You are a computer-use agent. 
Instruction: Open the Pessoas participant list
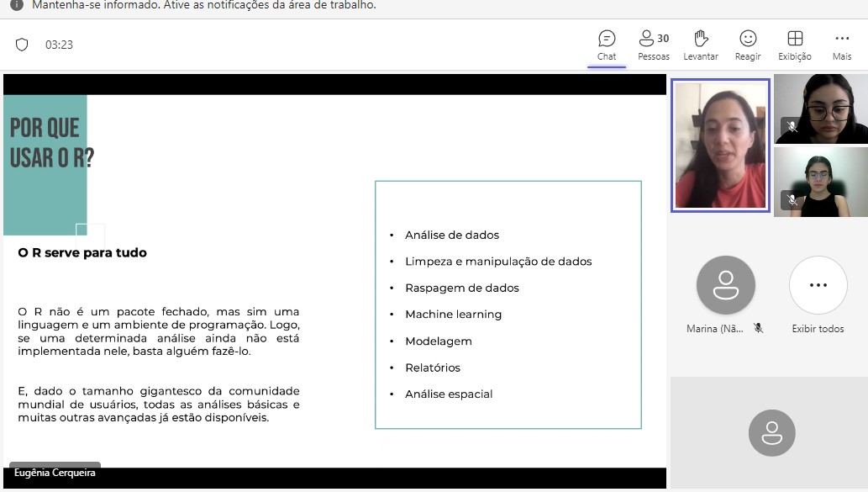pos(653,44)
